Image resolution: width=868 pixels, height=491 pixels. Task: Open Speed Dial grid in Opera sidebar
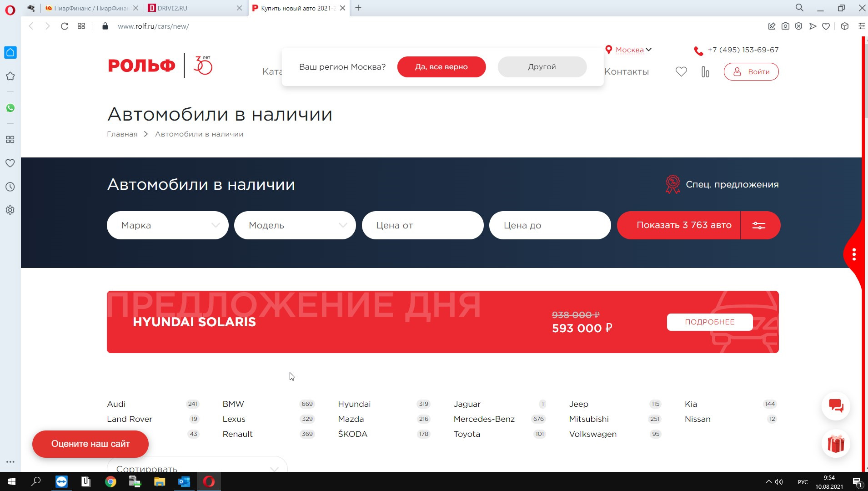click(10, 140)
